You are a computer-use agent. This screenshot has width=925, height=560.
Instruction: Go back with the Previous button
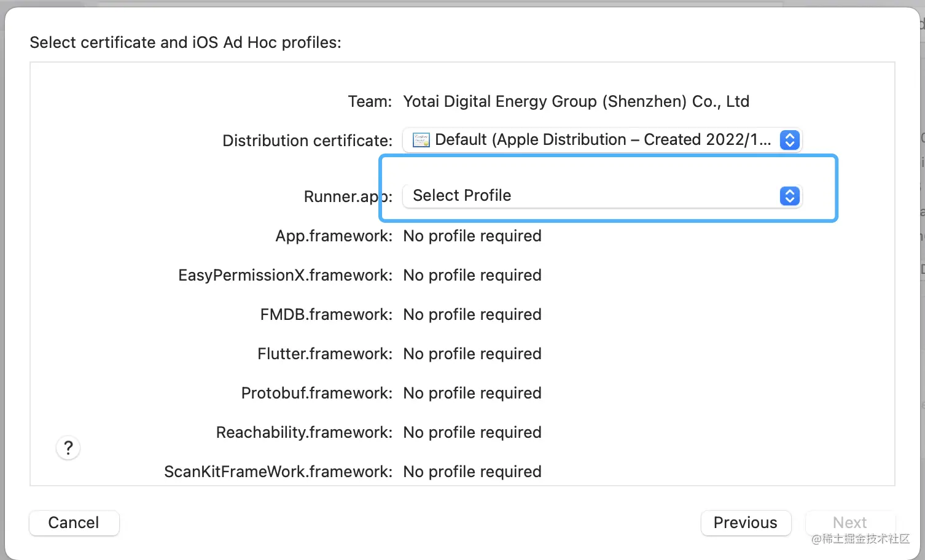(x=745, y=523)
